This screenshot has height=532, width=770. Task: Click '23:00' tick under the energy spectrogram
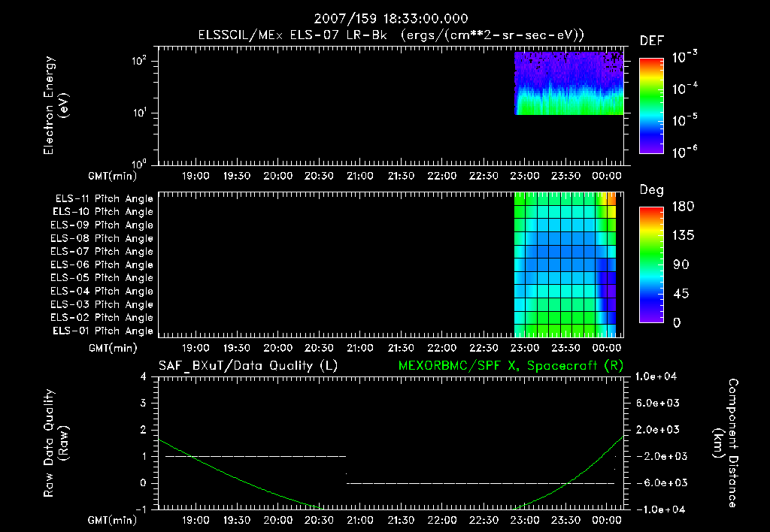point(524,176)
